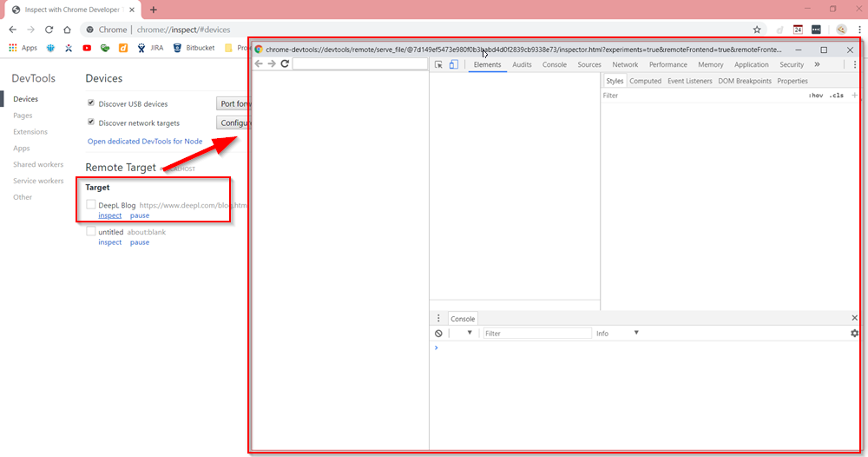Open the orange 'd' bookmark icon
This screenshot has width=868, height=457.
123,48
